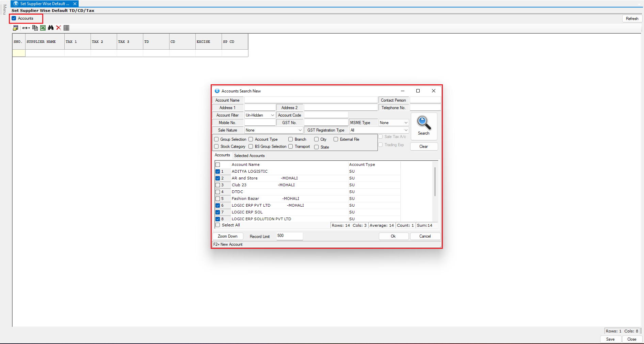The width and height of the screenshot is (644, 344).
Task: Switch to the Selected Accounts tab
Action: (249, 156)
